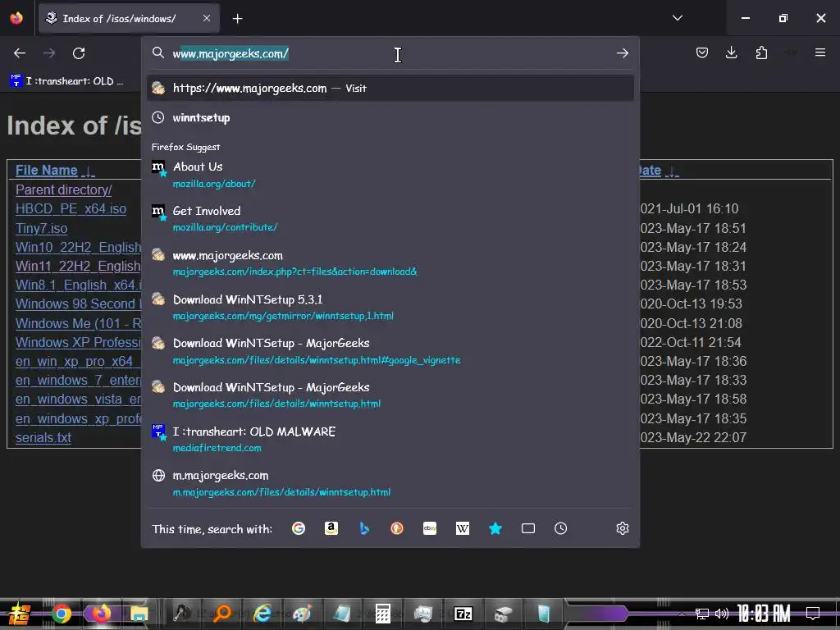Click the '2023-May-22 22:07' date cell
The image size is (840, 630).
point(692,438)
